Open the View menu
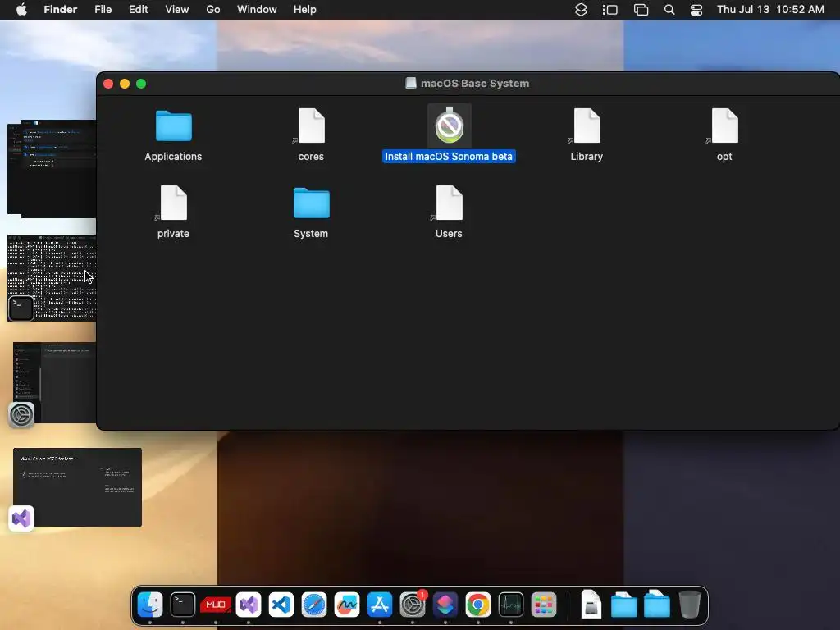 tap(177, 10)
